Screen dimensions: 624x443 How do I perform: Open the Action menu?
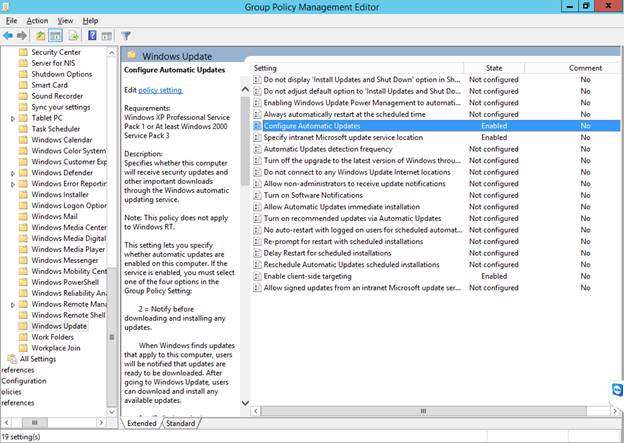click(37, 21)
